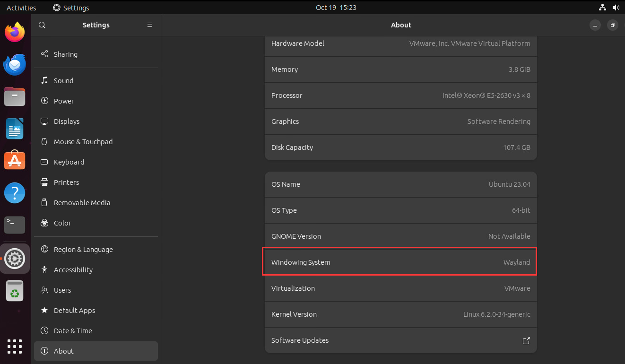Click the Keyboard icon in sidebar
Screen dimensions: 625x364
point(44,162)
